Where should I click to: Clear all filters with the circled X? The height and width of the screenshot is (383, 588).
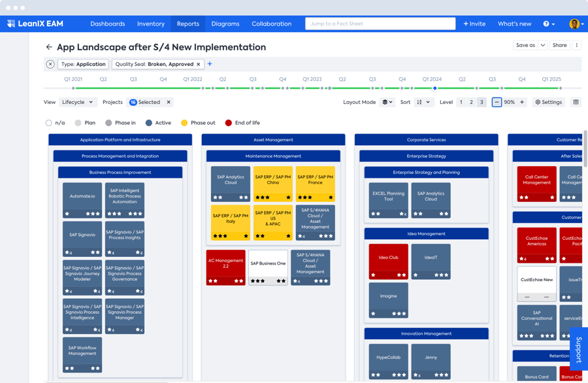(50, 64)
